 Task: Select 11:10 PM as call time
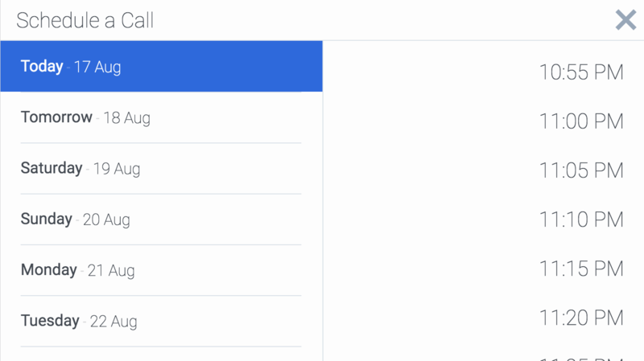(580, 219)
